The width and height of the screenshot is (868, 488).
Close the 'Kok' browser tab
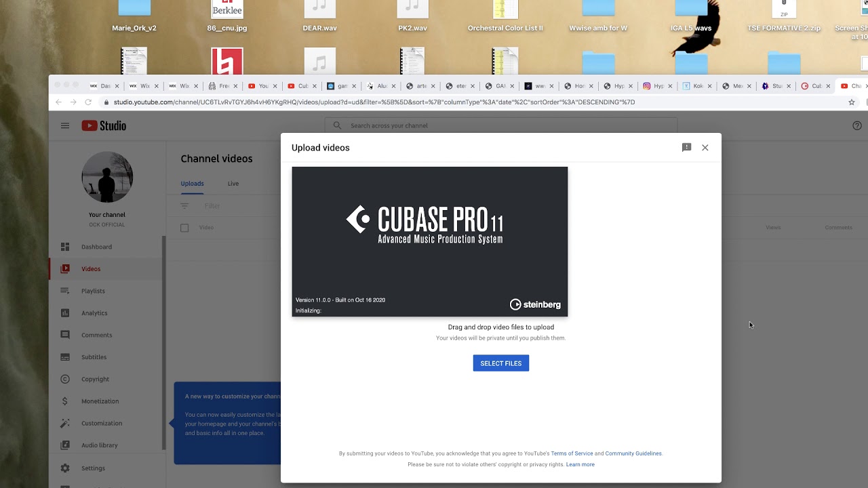click(x=709, y=86)
